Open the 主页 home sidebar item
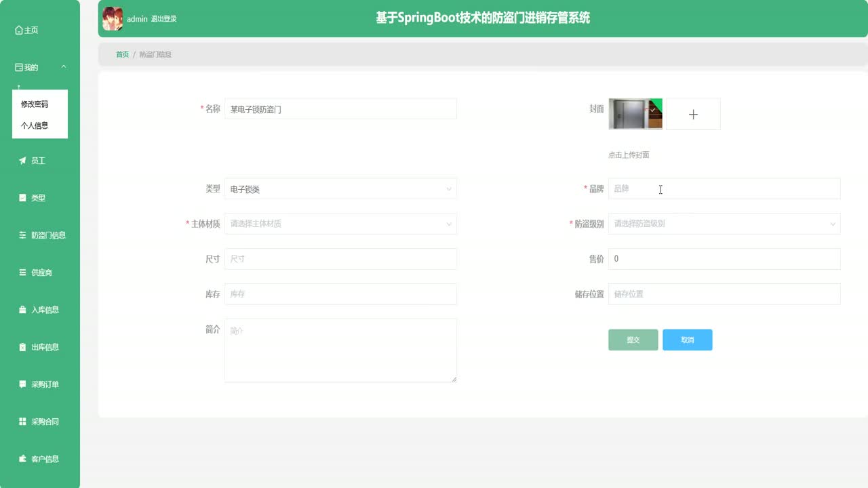This screenshot has height=488, width=868. [x=27, y=30]
